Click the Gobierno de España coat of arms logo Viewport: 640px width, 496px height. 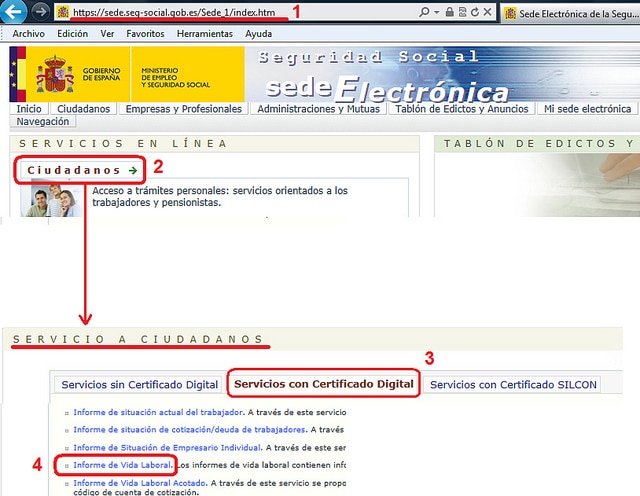(55, 74)
